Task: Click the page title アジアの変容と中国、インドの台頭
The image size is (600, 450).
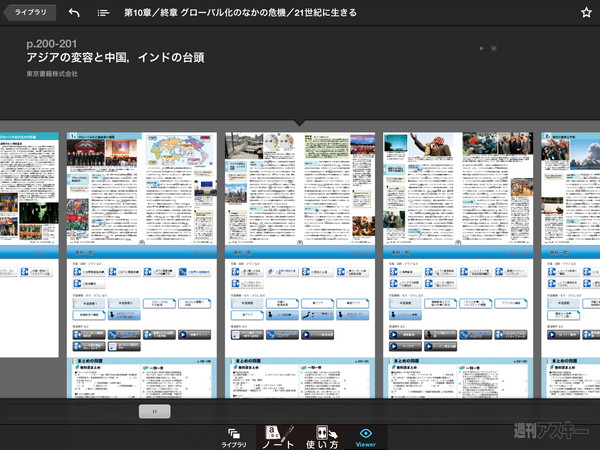Action: point(115,58)
